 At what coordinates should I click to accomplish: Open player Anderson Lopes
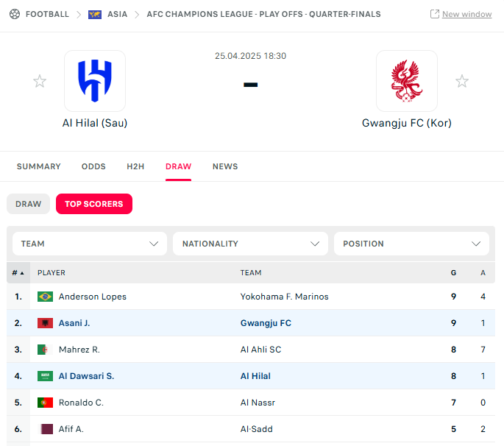point(93,297)
